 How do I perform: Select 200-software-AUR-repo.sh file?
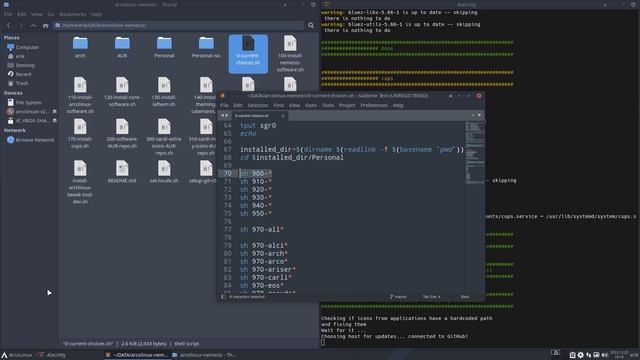tap(122, 133)
